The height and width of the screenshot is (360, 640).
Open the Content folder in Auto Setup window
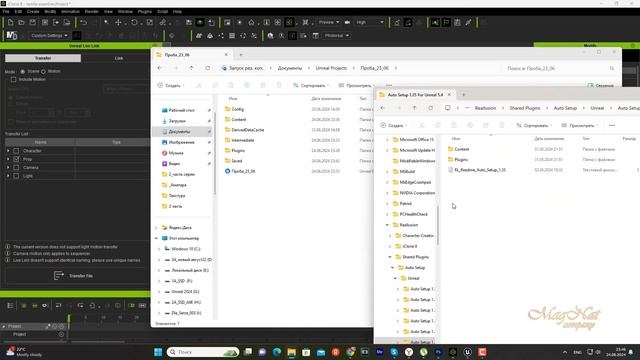click(462, 149)
